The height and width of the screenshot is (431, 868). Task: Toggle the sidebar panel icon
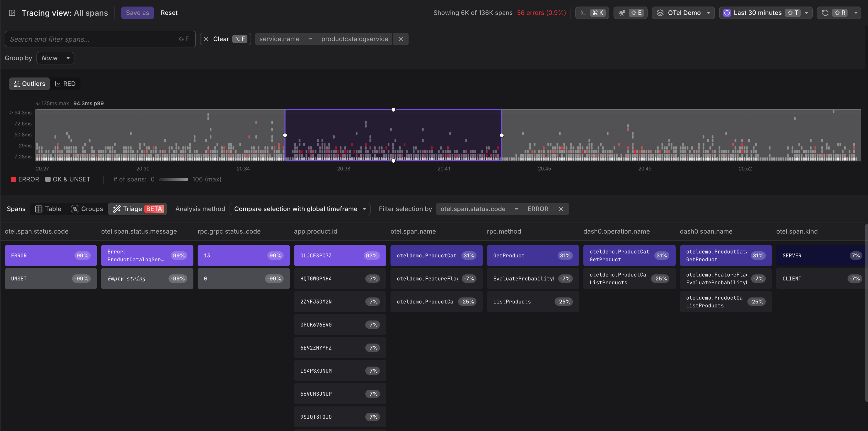(x=12, y=13)
